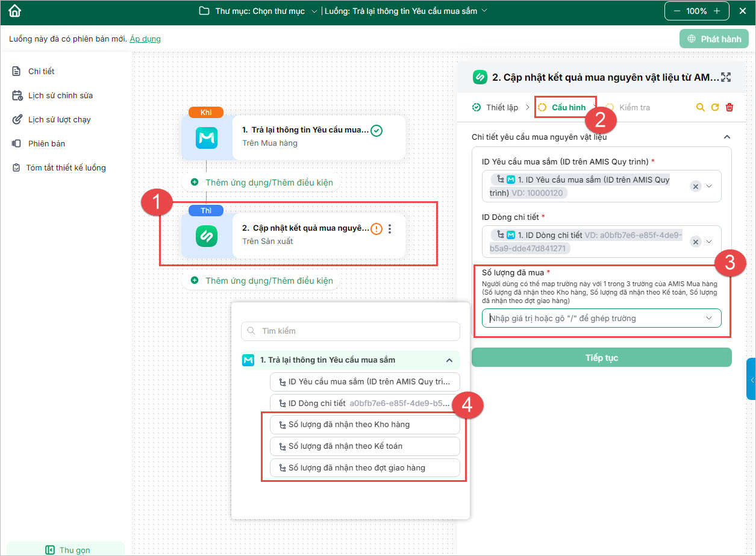Image resolution: width=756 pixels, height=556 pixels.
Task: Select 'ID Dòng chi tiết' option in popup
Action: point(365,403)
